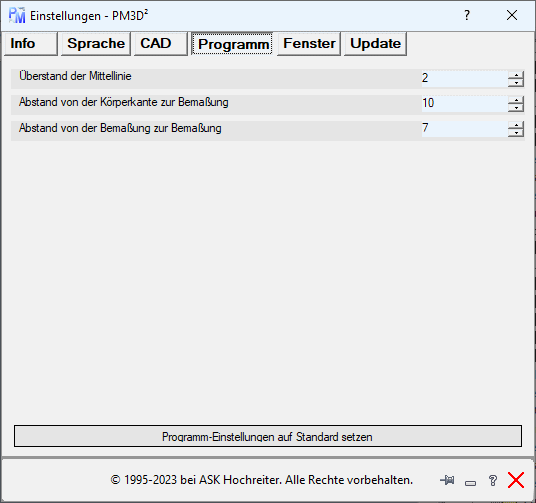Click the minimize bar icon in footer

pyautogui.click(x=470, y=483)
